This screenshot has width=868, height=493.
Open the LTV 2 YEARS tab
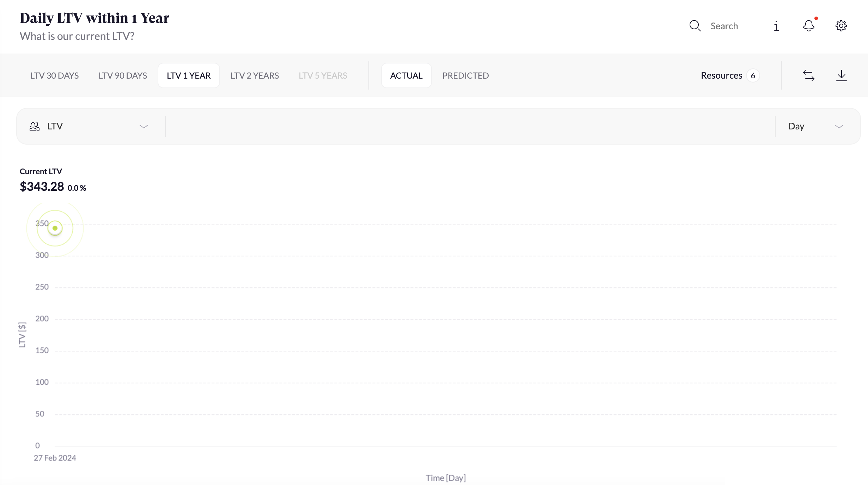255,75
